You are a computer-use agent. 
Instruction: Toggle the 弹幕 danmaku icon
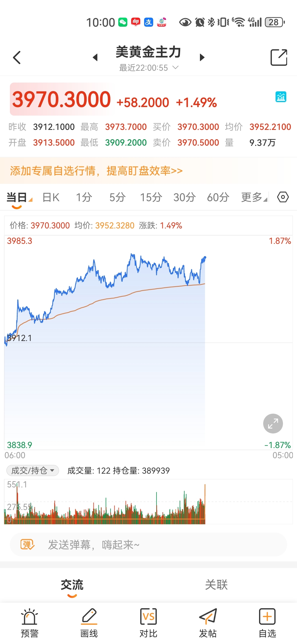click(28, 544)
